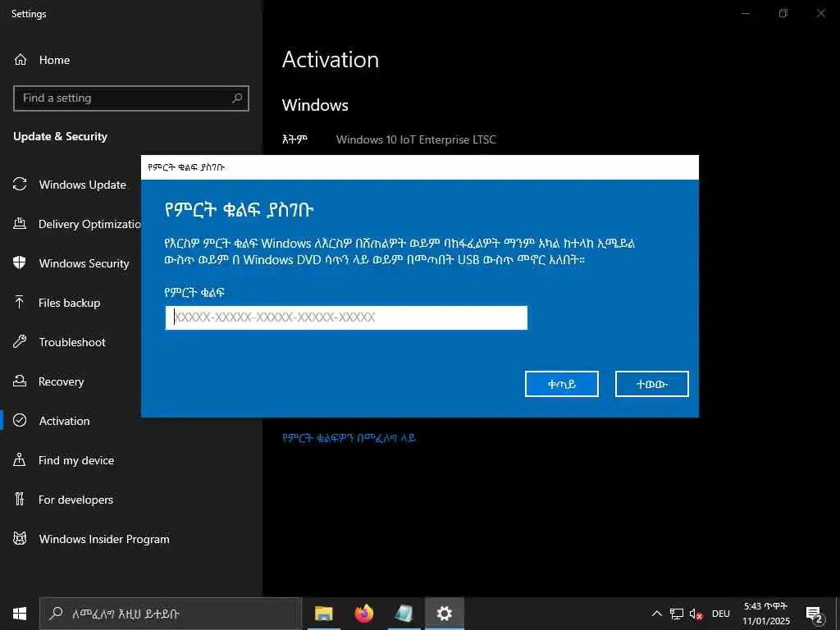Open the Troubleshoot settings
The image size is (840, 630).
tap(72, 342)
